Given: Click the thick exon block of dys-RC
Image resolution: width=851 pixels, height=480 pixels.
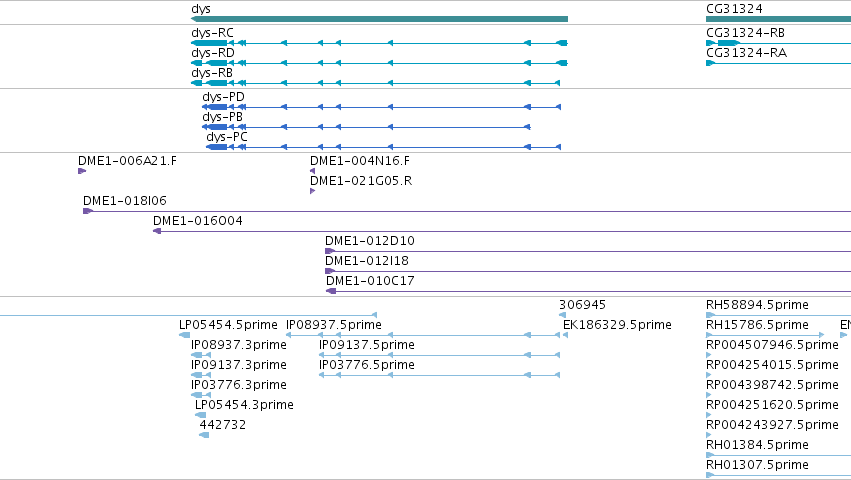Looking at the screenshot, I should click(x=209, y=43).
